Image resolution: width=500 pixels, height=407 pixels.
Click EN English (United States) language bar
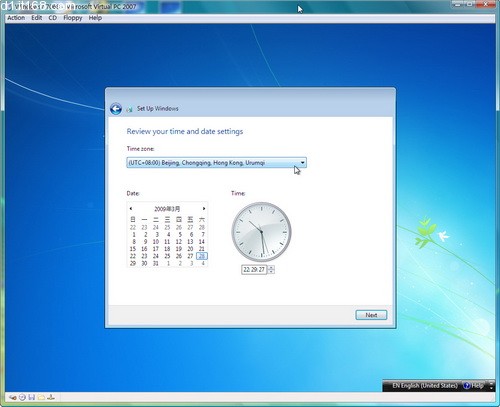[x=425, y=386]
